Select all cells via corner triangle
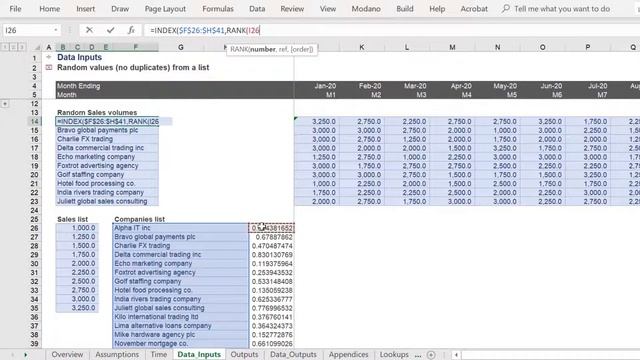The image size is (640, 360). coord(37,47)
